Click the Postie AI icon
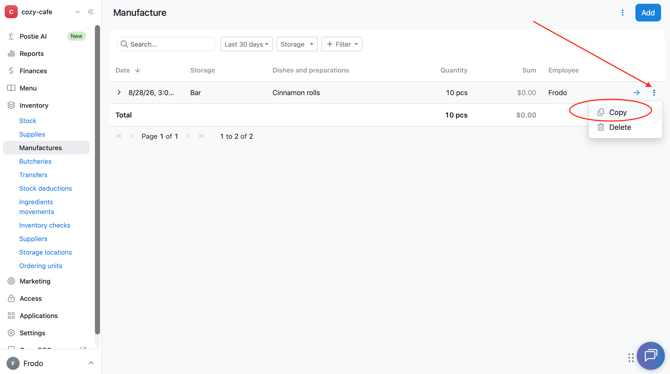The width and height of the screenshot is (670, 374). pos(11,36)
